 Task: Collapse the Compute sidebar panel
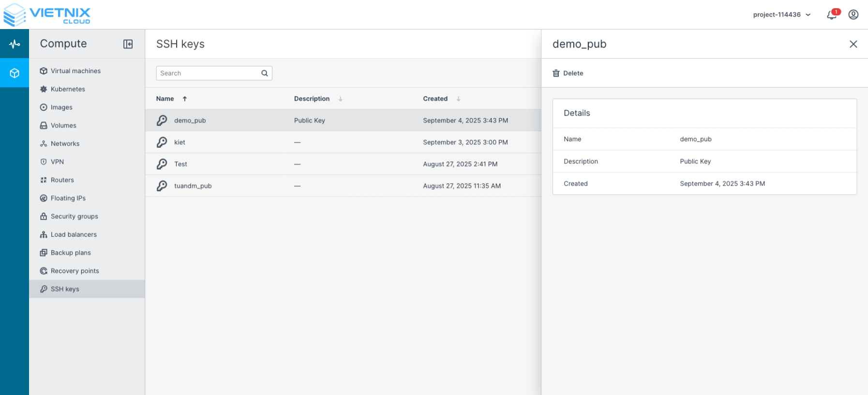point(128,44)
